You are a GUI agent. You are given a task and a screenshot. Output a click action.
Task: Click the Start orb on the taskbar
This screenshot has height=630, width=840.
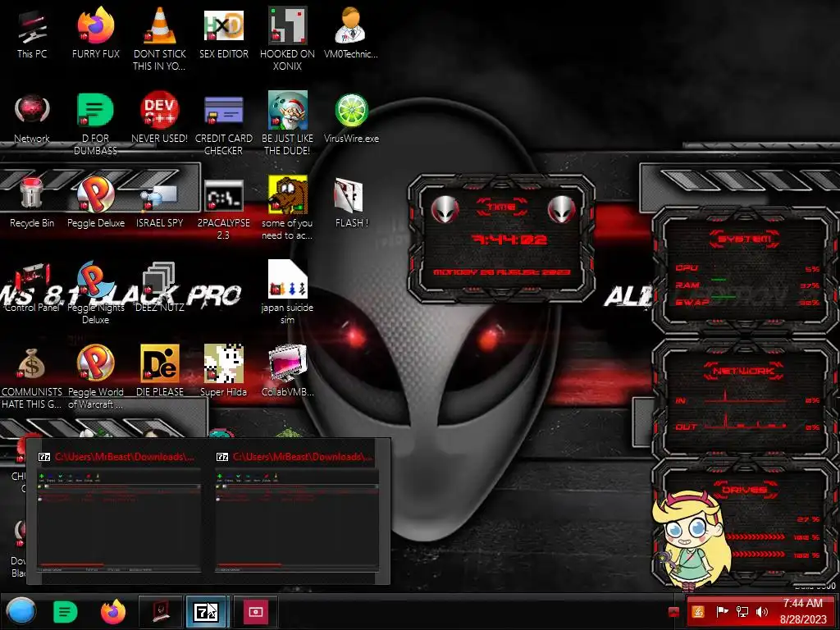click(x=21, y=610)
